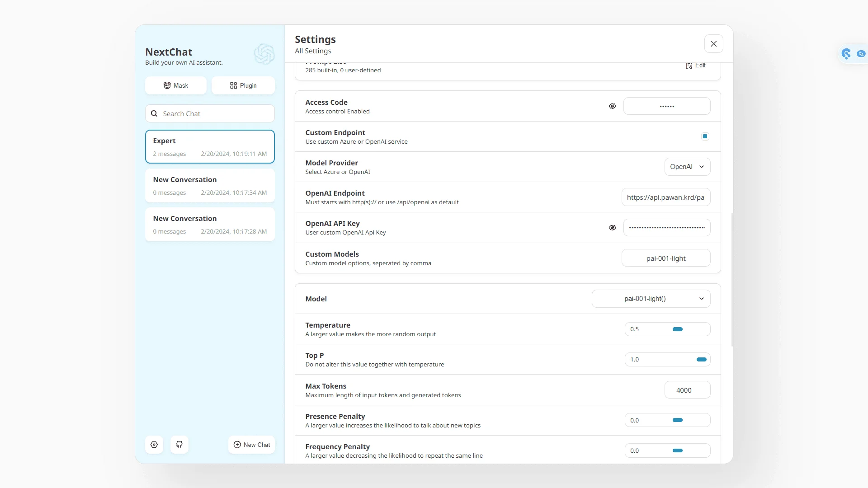This screenshot has height=488, width=868.
Task: Open the Mask page
Action: (x=176, y=85)
